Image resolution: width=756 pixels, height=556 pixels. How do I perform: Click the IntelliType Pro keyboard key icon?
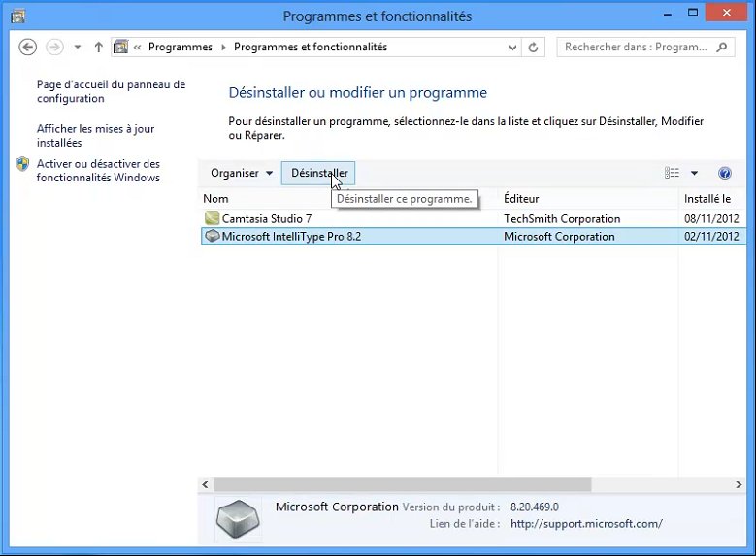pyautogui.click(x=213, y=236)
